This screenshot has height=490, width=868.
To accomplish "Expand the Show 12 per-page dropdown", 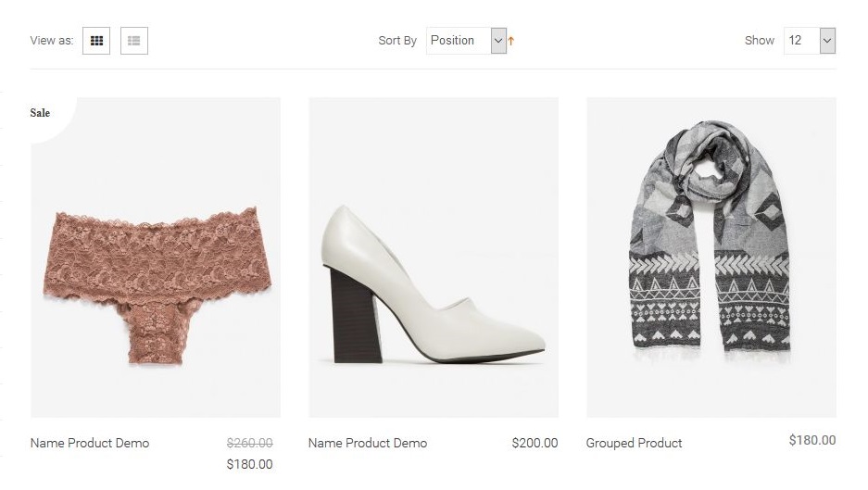I will tap(809, 41).
